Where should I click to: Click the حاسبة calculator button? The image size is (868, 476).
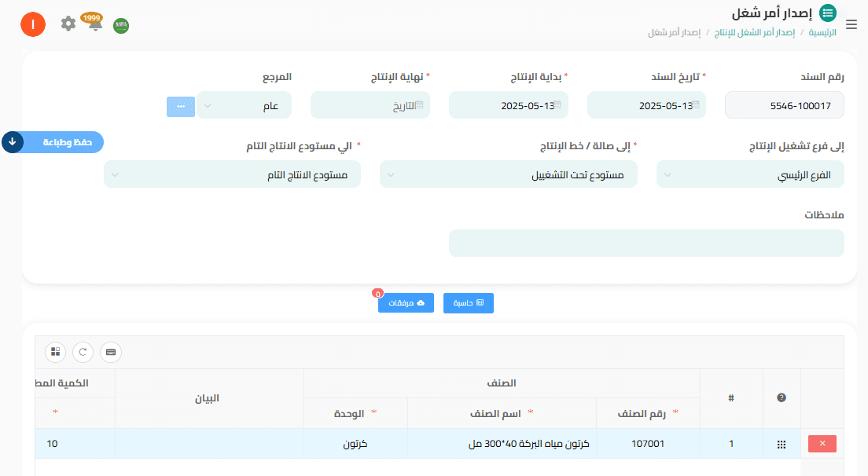click(469, 303)
